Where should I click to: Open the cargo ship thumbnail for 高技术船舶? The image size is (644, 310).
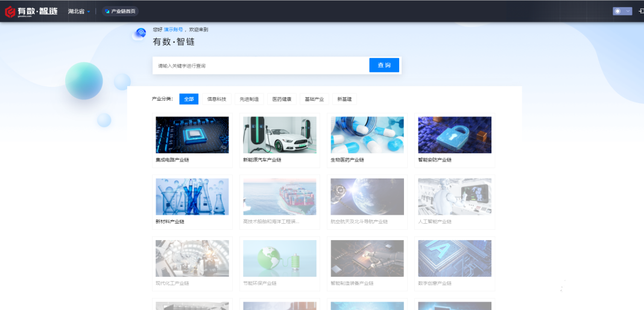(280, 197)
